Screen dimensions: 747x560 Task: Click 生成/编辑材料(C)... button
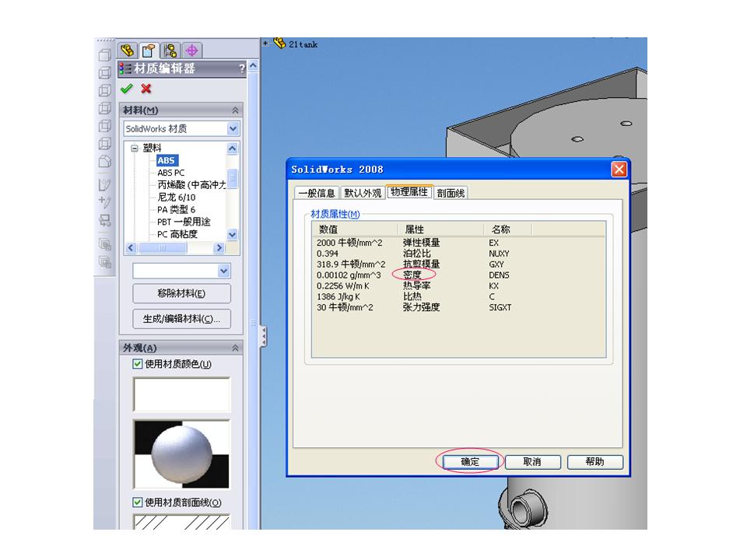(x=181, y=319)
